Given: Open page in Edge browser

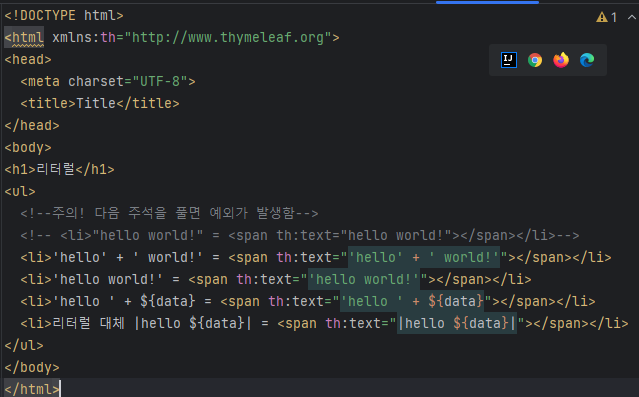Looking at the screenshot, I should [587, 60].
